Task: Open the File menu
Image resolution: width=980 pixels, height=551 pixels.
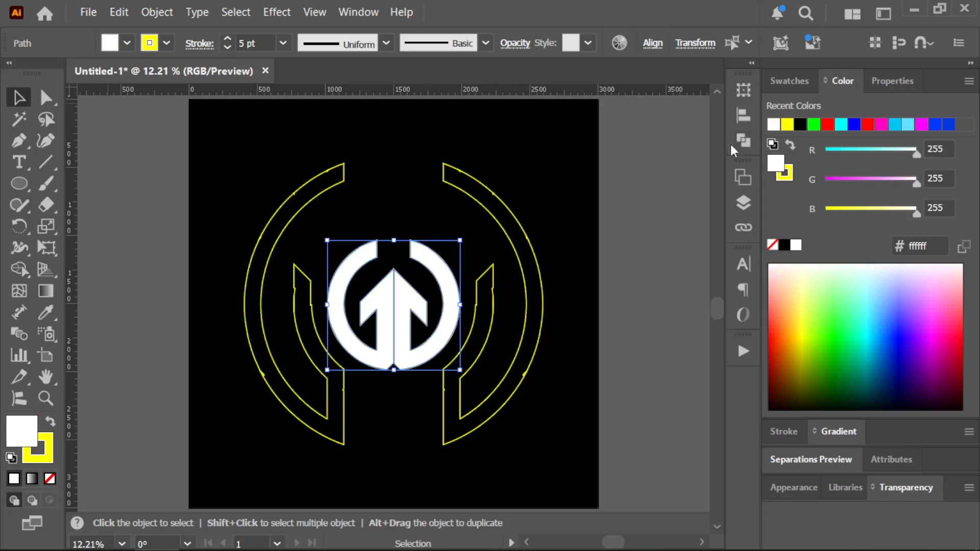Action: point(88,12)
